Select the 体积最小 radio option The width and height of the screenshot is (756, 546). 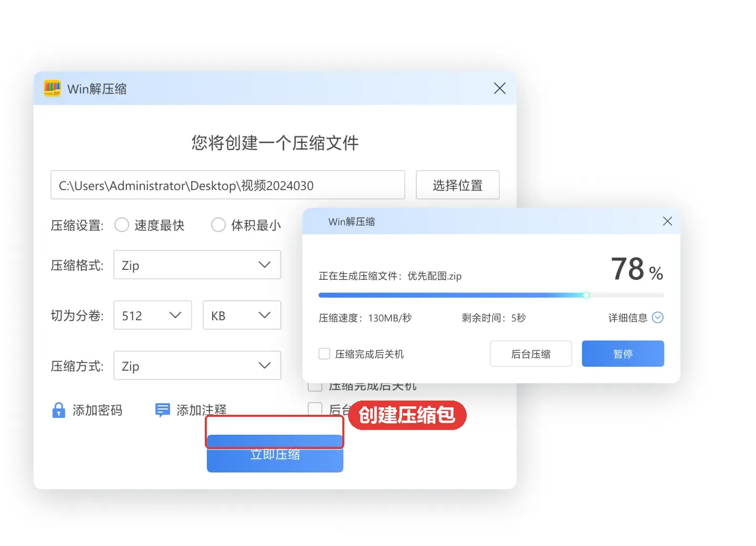218,225
